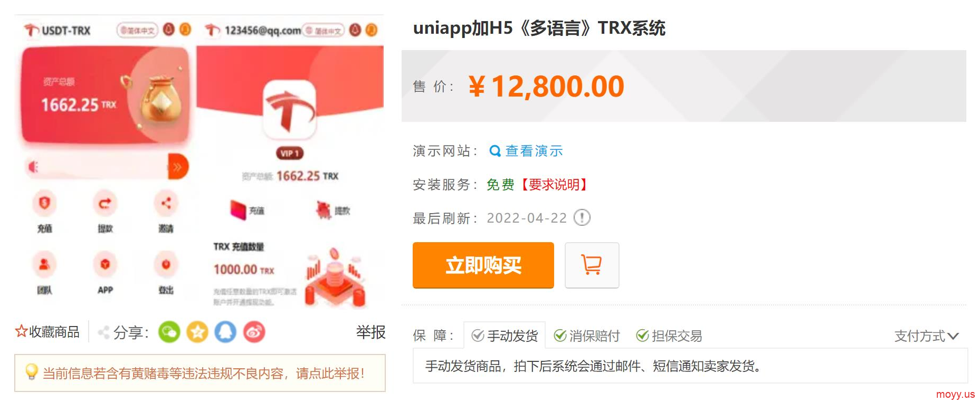
Task: Open the product preview image
Action: [199, 162]
